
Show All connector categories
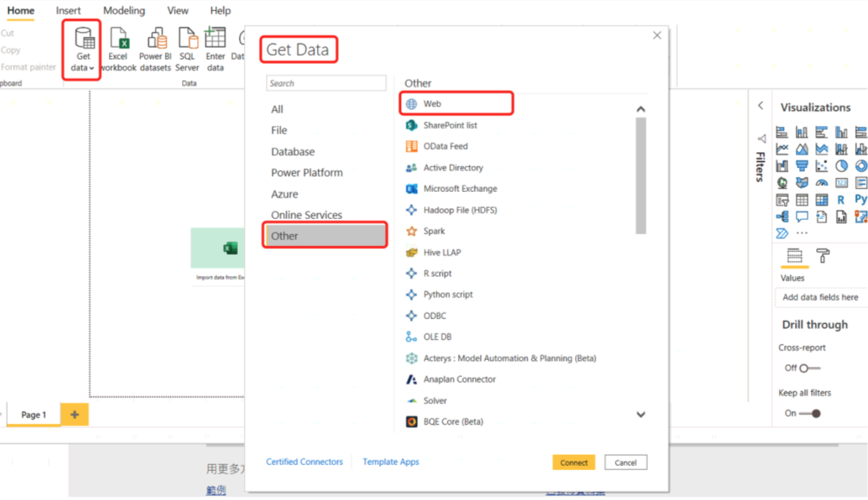(x=277, y=109)
